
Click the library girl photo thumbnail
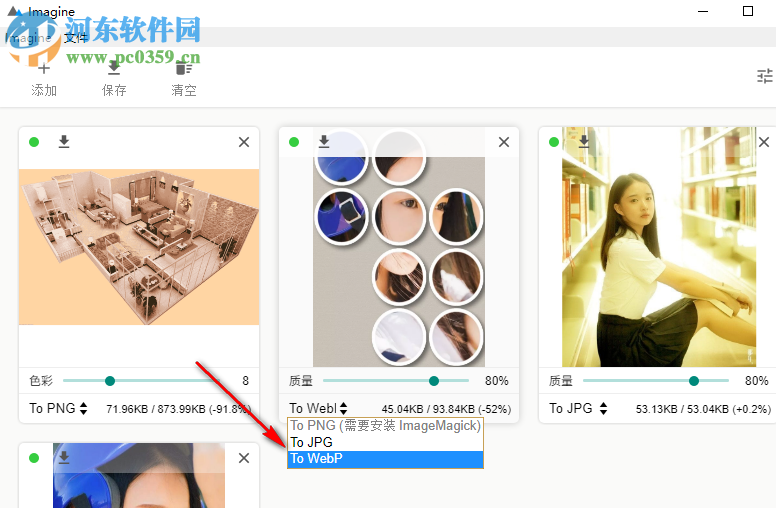pyautogui.click(x=659, y=247)
